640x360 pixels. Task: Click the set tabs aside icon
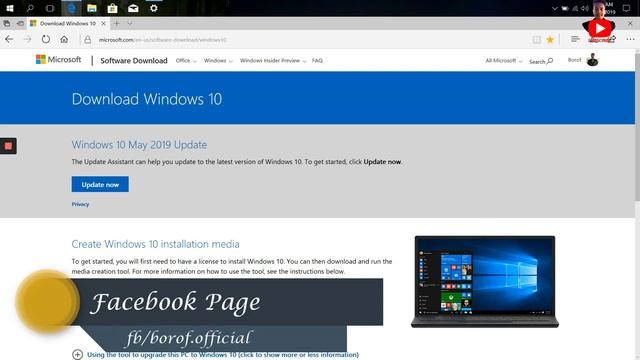[x=20, y=23]
